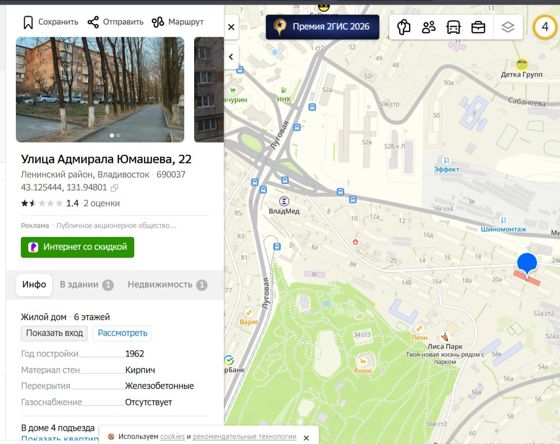Click the friends people icon in map toolbar
The image size is (560, 444).
pos(429,27)
